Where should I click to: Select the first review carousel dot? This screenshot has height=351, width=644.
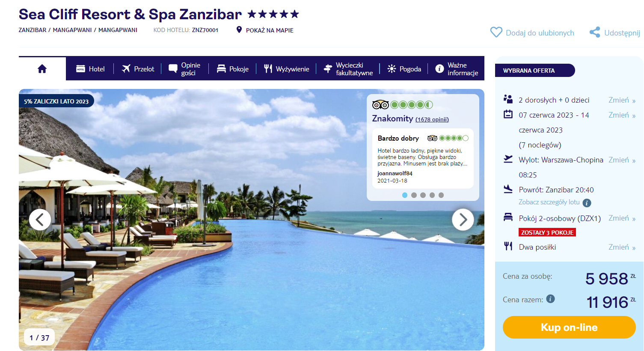click(405, 195)
